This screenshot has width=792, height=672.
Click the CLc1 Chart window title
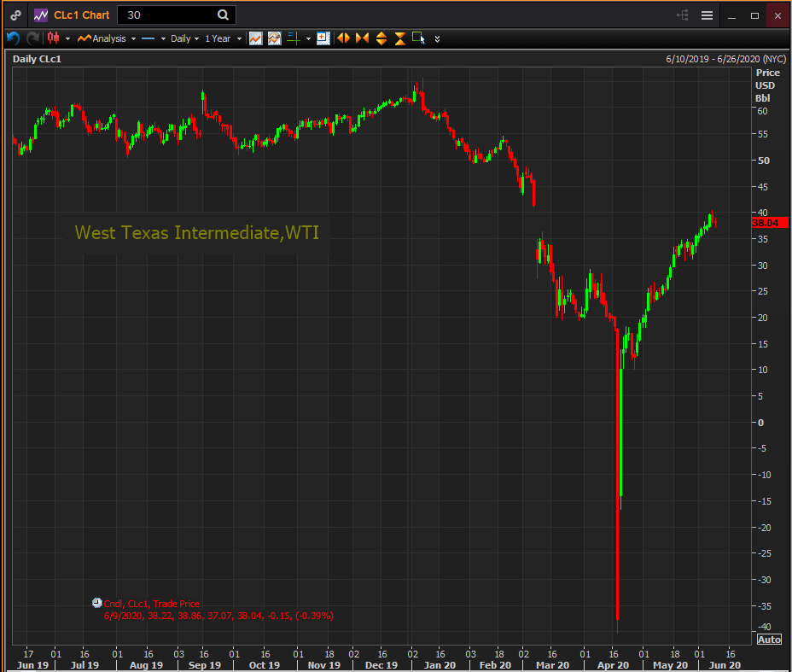[x=81, y=15]
